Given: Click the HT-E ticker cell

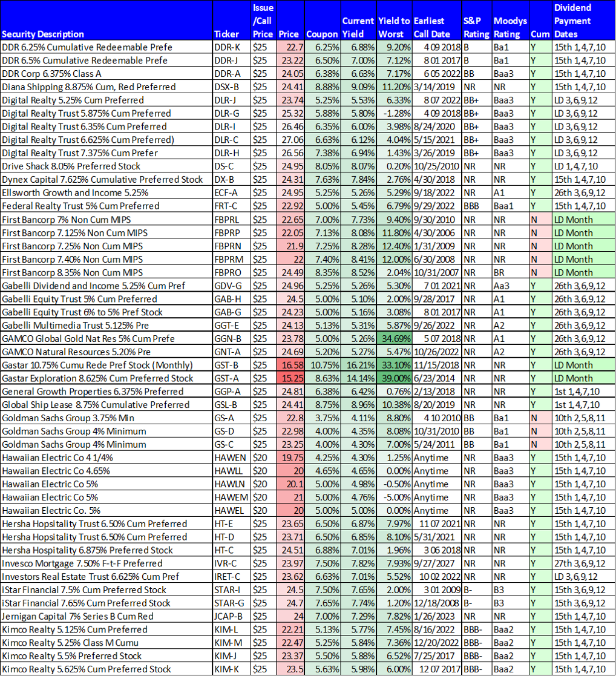Looking at the screenshot, I should 232,524.
